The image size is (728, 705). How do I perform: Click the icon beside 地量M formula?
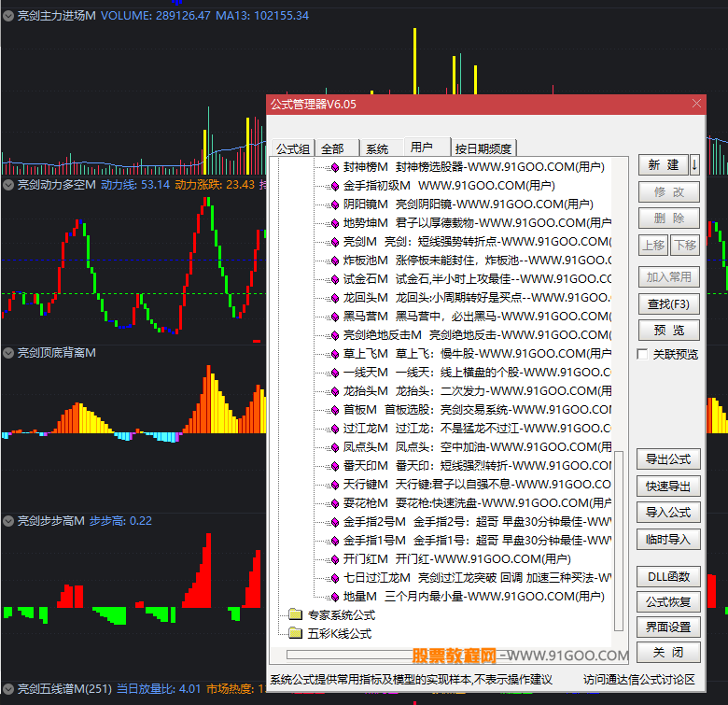334,597
